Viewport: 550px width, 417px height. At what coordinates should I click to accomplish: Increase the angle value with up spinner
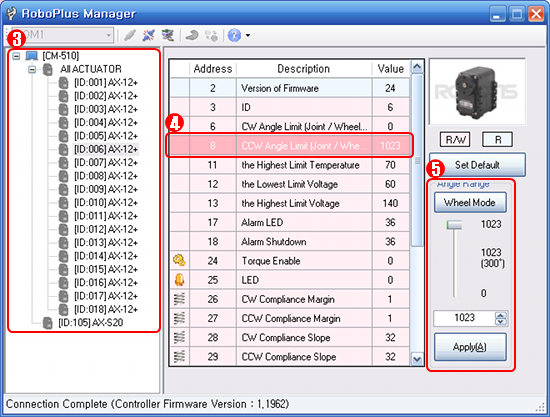coord(501,315)
